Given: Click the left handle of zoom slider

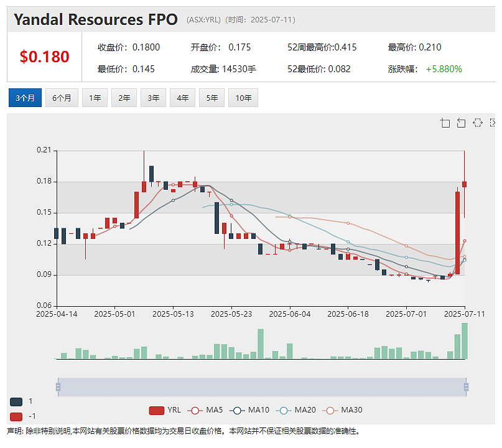Looking at the screenshot, I should 58,387.
